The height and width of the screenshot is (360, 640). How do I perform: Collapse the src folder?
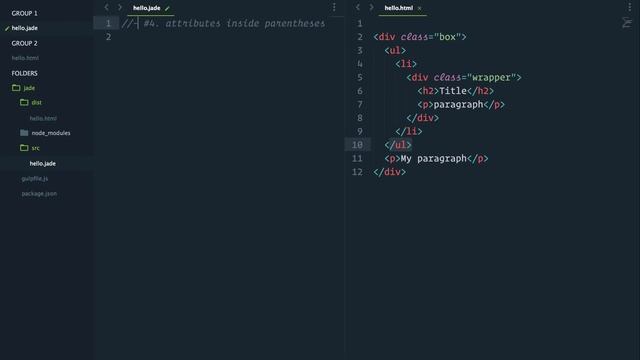24,148
